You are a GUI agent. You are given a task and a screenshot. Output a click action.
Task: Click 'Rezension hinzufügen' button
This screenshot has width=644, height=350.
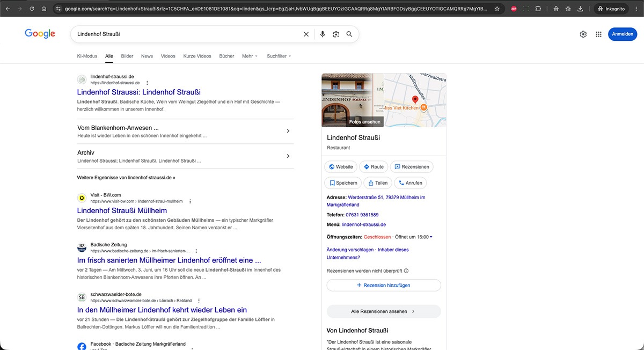click(x=384, y=285)
